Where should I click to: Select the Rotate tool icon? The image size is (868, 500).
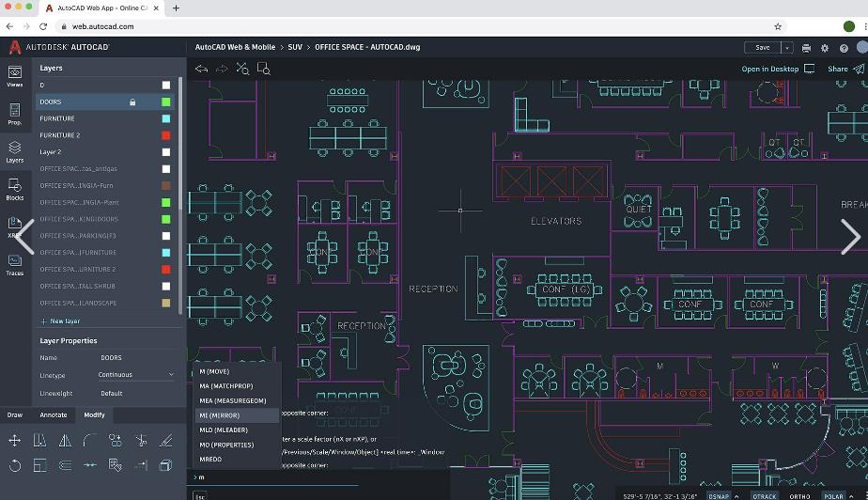pos(15,465)
